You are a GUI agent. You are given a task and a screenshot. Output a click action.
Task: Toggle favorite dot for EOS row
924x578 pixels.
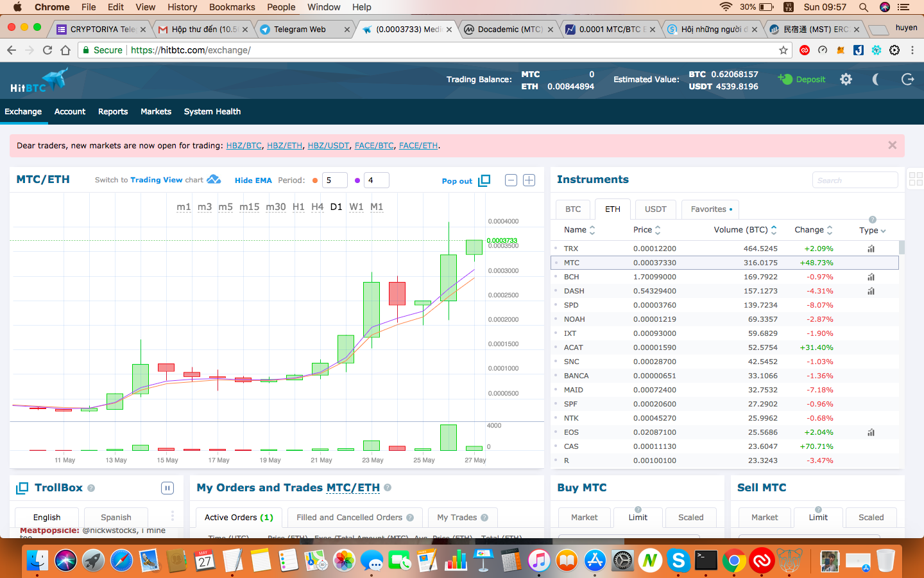(556, 432)
